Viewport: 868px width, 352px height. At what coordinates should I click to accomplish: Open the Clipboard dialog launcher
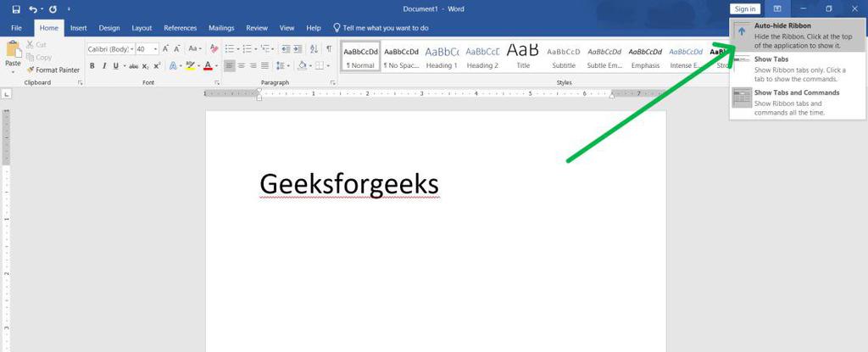click(x=81, y=82)
